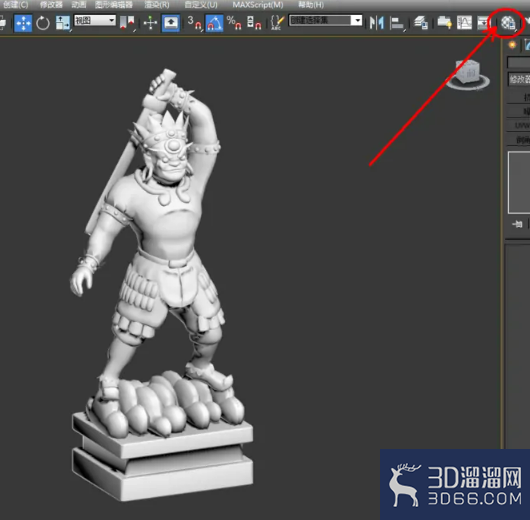
Task: Open the Layer Manager icon
Action: [421, 23]
